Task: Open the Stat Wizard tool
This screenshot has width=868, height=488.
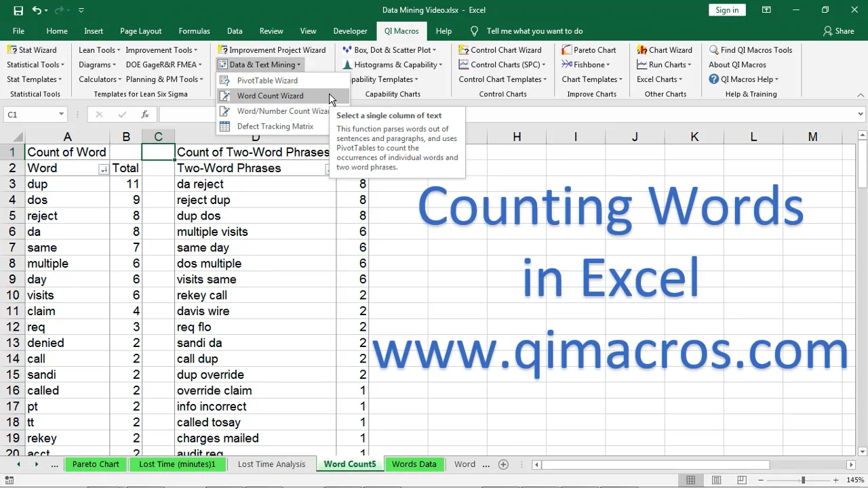Action: point(31,50)
